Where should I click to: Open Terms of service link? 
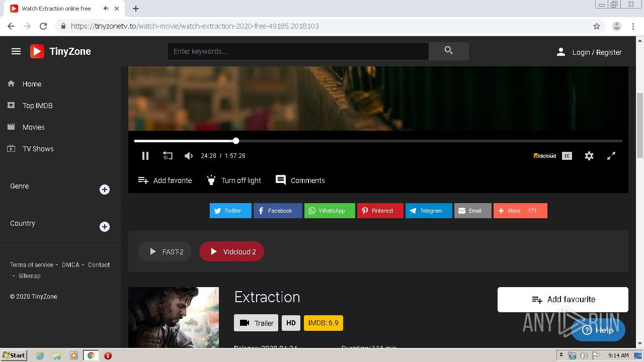(x=32, y=264)
